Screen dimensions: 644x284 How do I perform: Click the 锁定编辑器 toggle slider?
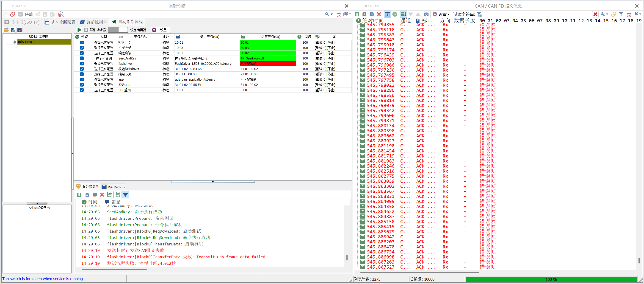pyautogui.click(x=118, y=30)
